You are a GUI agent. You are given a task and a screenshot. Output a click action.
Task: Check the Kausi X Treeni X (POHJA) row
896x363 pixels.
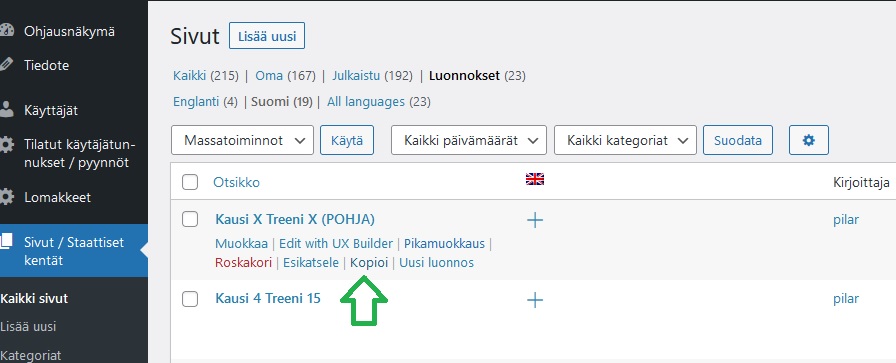(x=190, y=219)
